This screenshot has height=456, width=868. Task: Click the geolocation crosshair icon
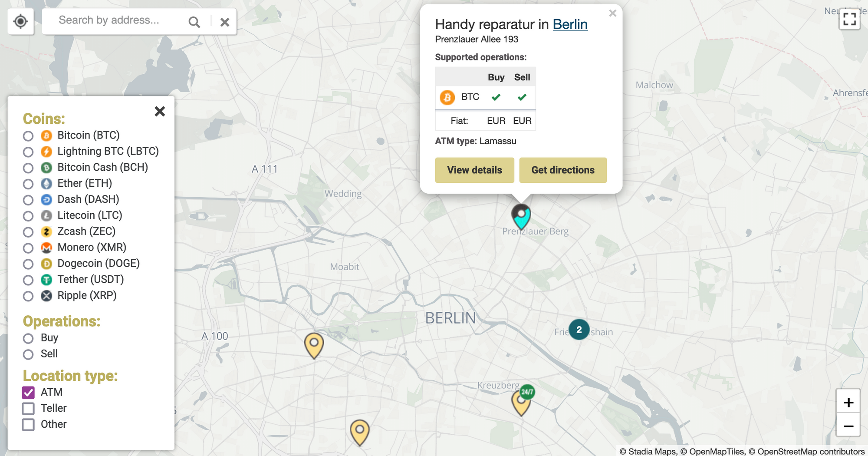click(x=20, y=21)
